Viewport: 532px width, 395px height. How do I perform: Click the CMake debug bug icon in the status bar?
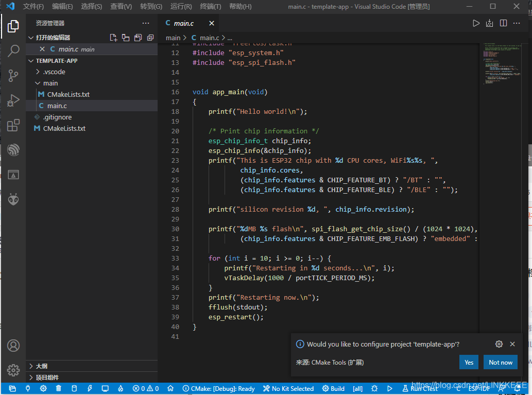[374, 388]
